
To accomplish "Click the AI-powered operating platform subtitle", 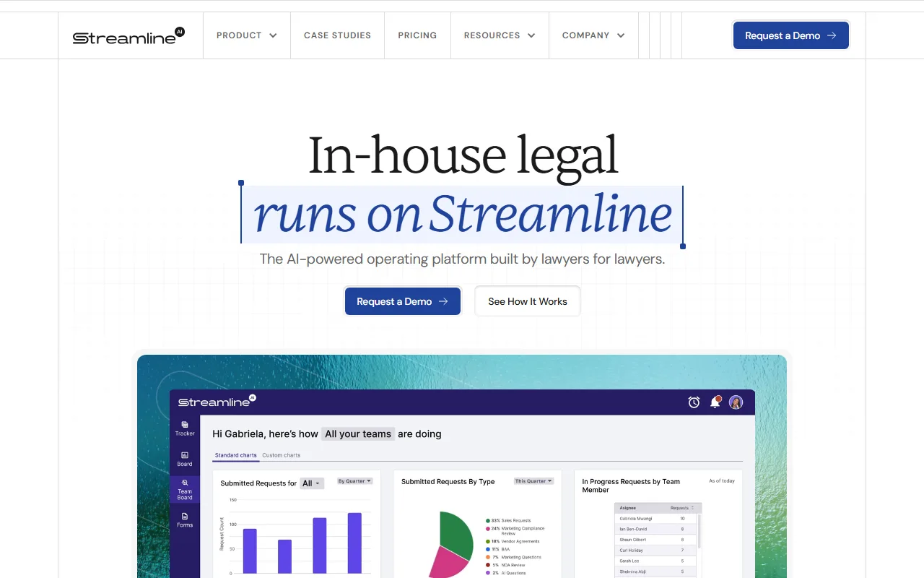I will click(x=462, y=259).
